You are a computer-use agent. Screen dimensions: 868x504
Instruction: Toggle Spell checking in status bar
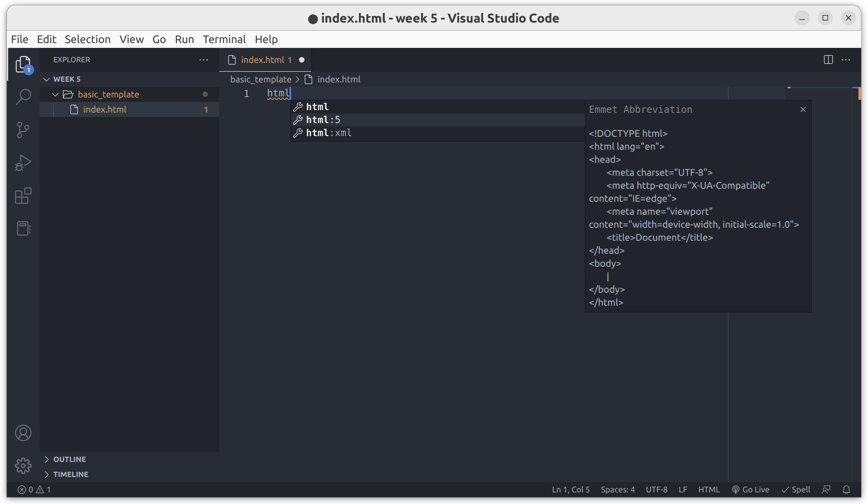796,490
